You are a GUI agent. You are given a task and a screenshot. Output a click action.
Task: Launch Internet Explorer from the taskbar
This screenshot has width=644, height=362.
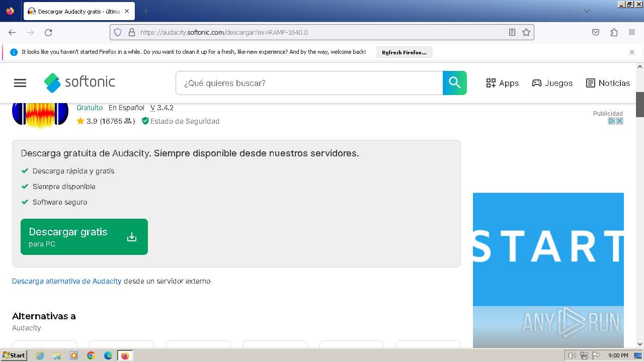click(40, 355)
